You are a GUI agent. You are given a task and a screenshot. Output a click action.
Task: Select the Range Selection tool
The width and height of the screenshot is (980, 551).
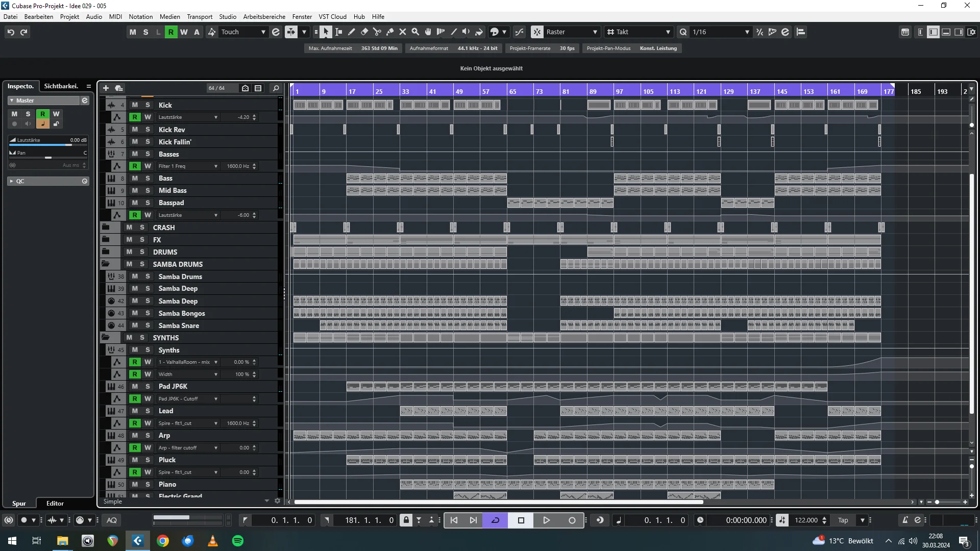(x=339, y=32)
